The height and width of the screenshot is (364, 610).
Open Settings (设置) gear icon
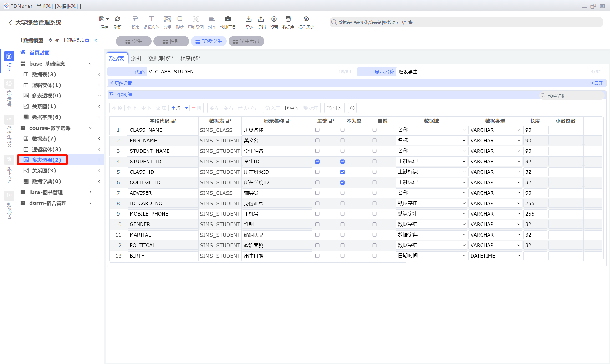(274, 19)
